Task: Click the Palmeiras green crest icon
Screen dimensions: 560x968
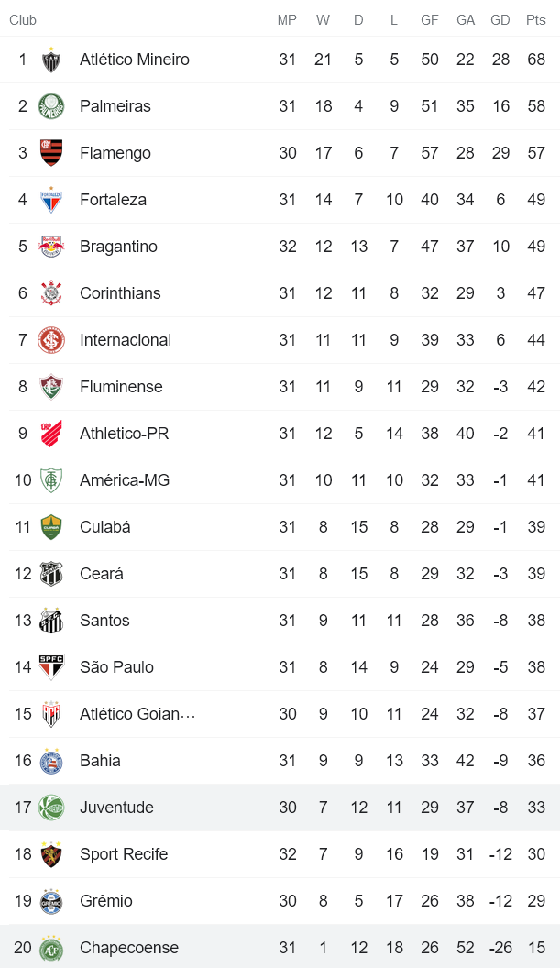Action: [x=51, y=106]
